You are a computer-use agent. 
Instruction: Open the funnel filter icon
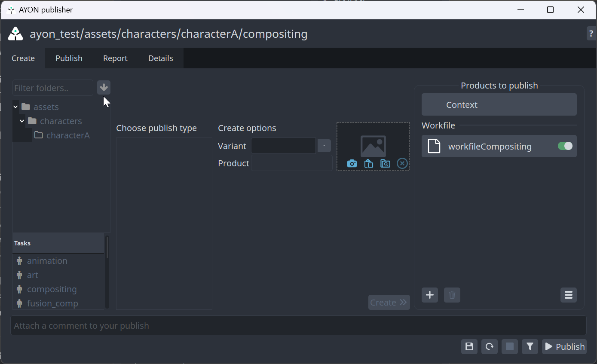pyautogui.click(x=530, y=346)
